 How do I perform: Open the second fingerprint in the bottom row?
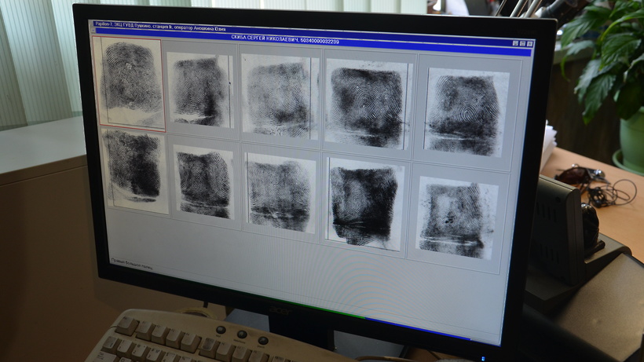click(x=203, y=183)
